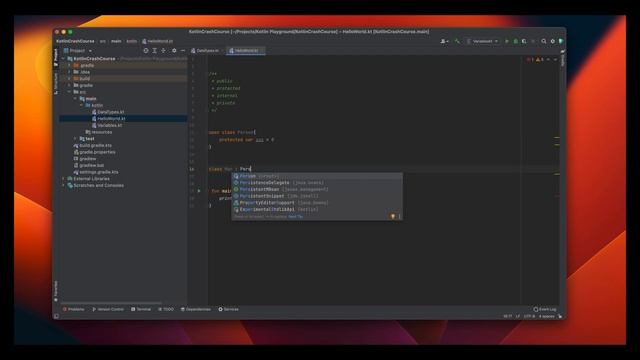Collapse the KotlinCrashCourse root node arrow
This screenshot has height=360, width=640.
64,59
